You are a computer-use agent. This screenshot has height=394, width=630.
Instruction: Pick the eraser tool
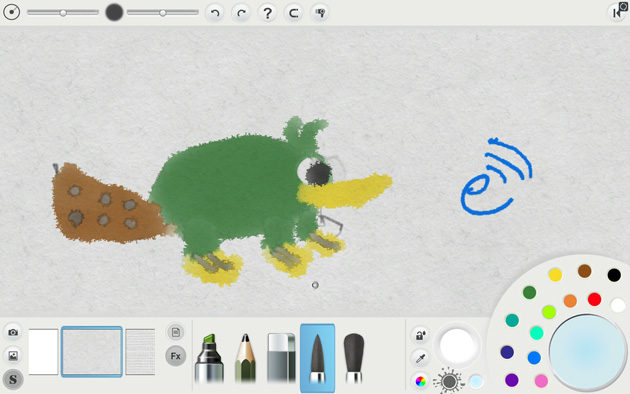click(281, 357)
